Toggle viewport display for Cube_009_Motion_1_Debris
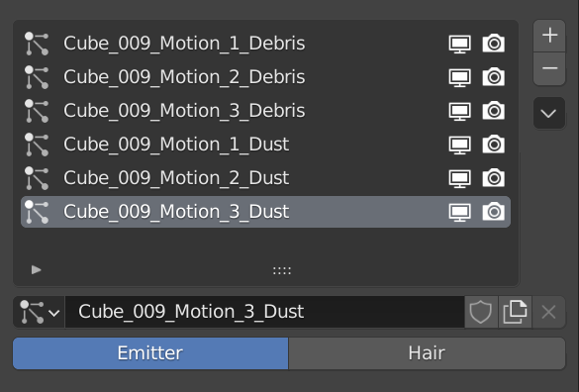This screenshot has height=392, width=579. (x=459, y=44)
